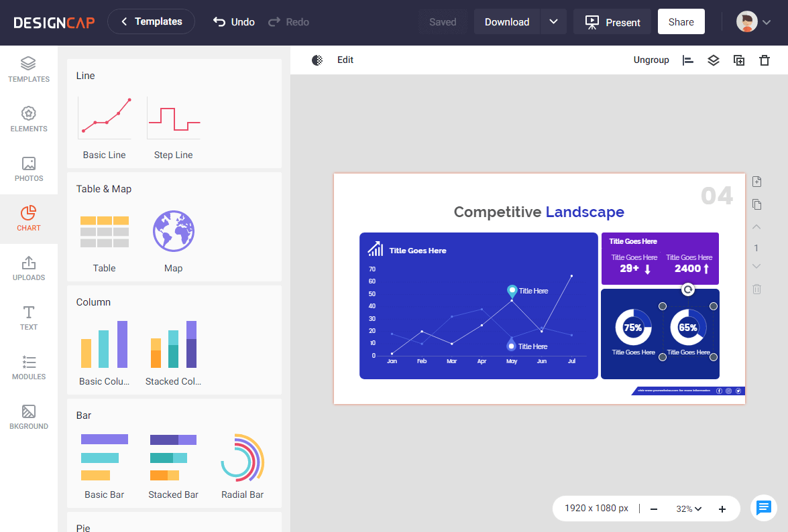This screenshot has width=788, height=532.
Task: Open the alignment options icon
Action: coord(687,60)
